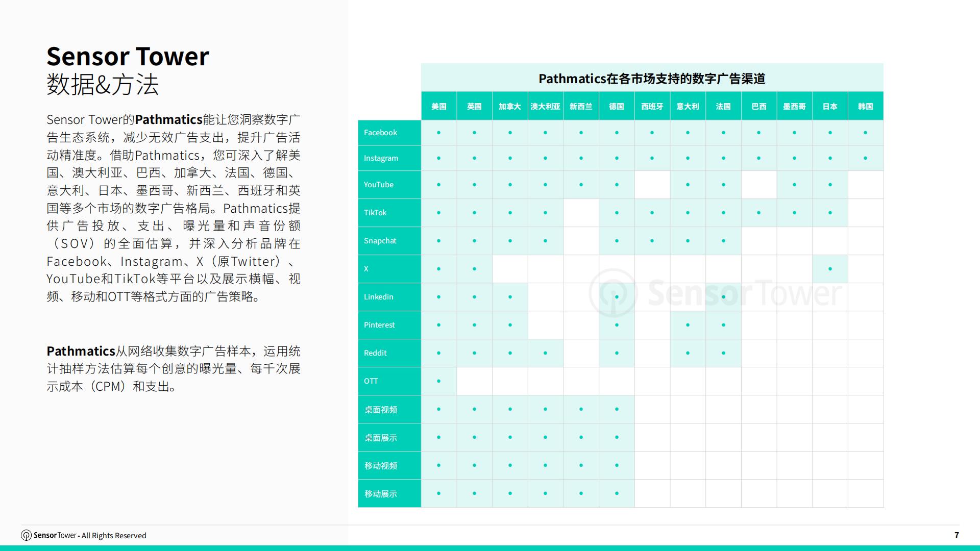The width and height of the screenshot is (980, 551).
Task: Select the 澳大利亚 column header
Action: point(546,106)
